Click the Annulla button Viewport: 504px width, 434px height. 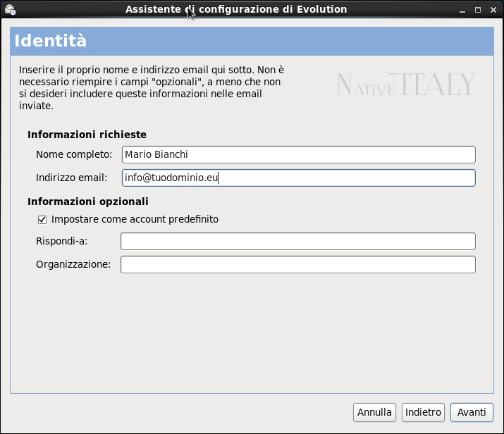(374, 412)
